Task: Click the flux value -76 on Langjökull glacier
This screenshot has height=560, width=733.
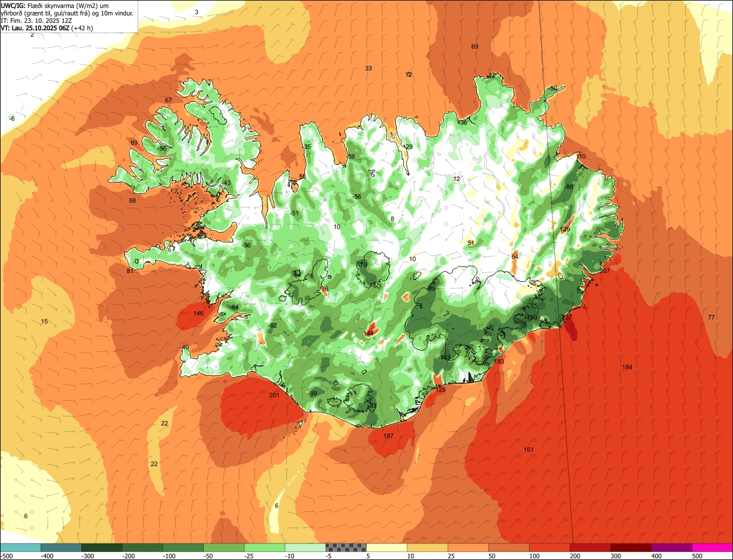Action: [324, 289]
